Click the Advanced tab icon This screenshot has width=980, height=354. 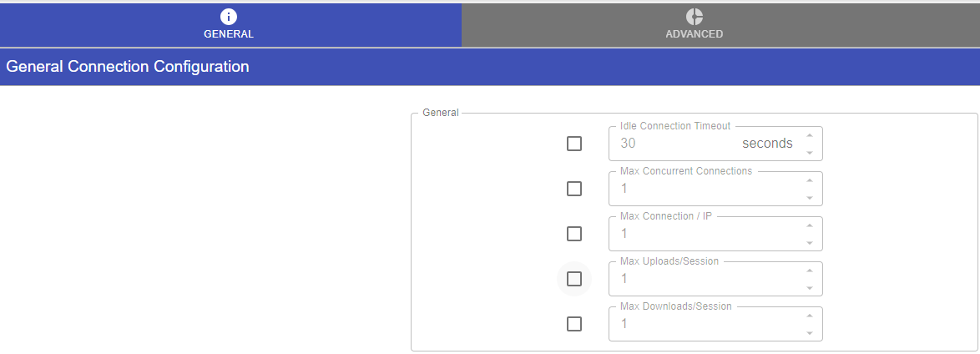pos(694,17)
